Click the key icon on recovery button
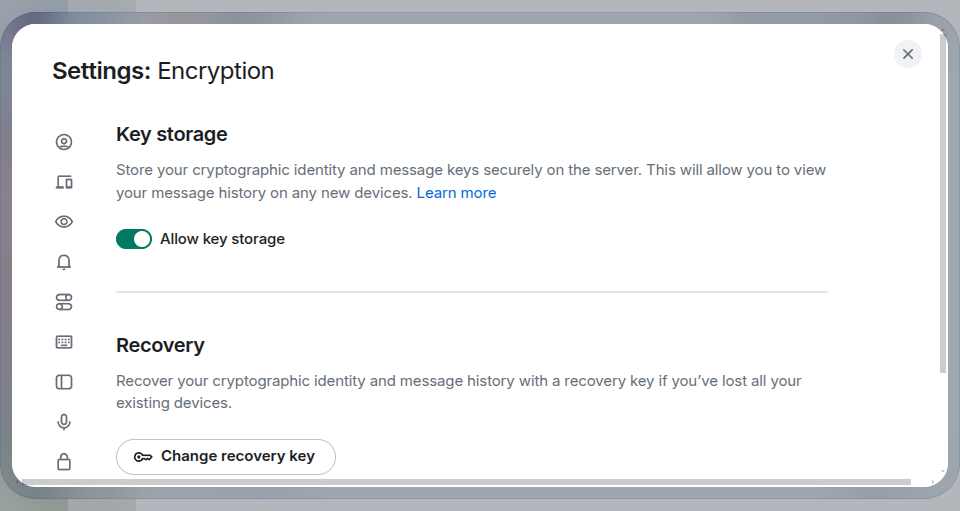The image size is (960, 511). 143,457
